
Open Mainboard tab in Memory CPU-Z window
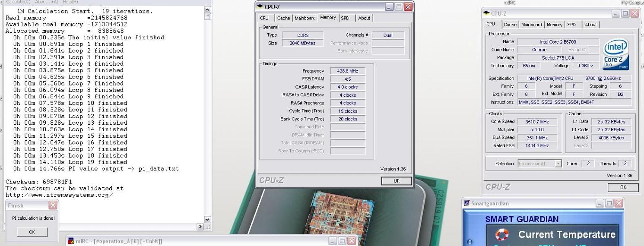click(x=305, y=18)
